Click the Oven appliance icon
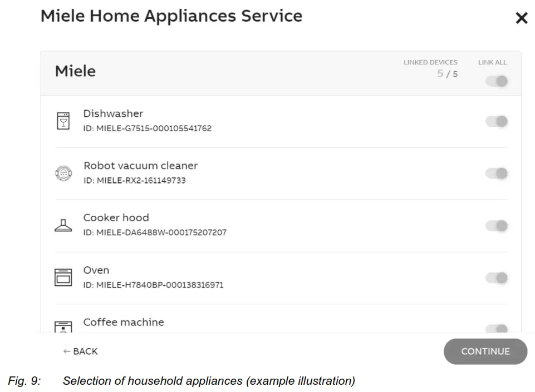 [63, 276]
